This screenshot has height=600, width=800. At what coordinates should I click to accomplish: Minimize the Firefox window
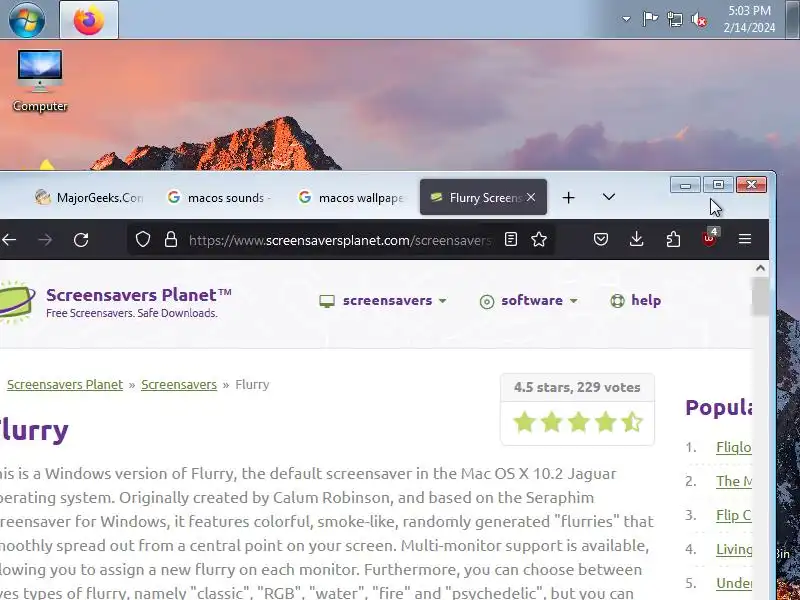coord(686,185)
